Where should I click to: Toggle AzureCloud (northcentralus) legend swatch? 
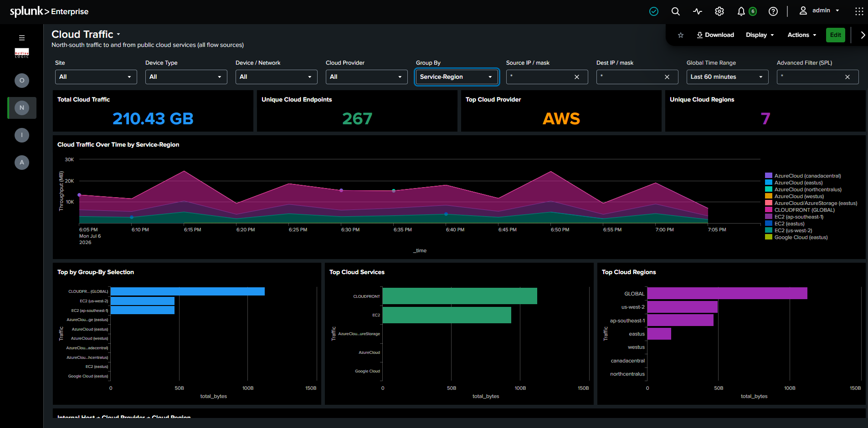pos(769,189)
